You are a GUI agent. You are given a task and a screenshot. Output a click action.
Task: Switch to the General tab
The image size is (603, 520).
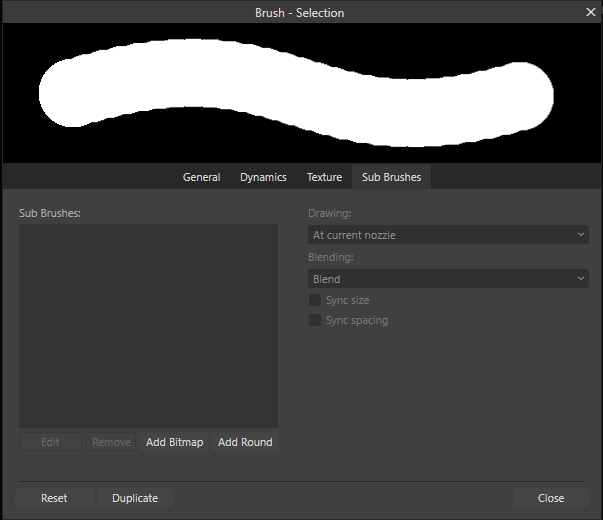(202, 177)
